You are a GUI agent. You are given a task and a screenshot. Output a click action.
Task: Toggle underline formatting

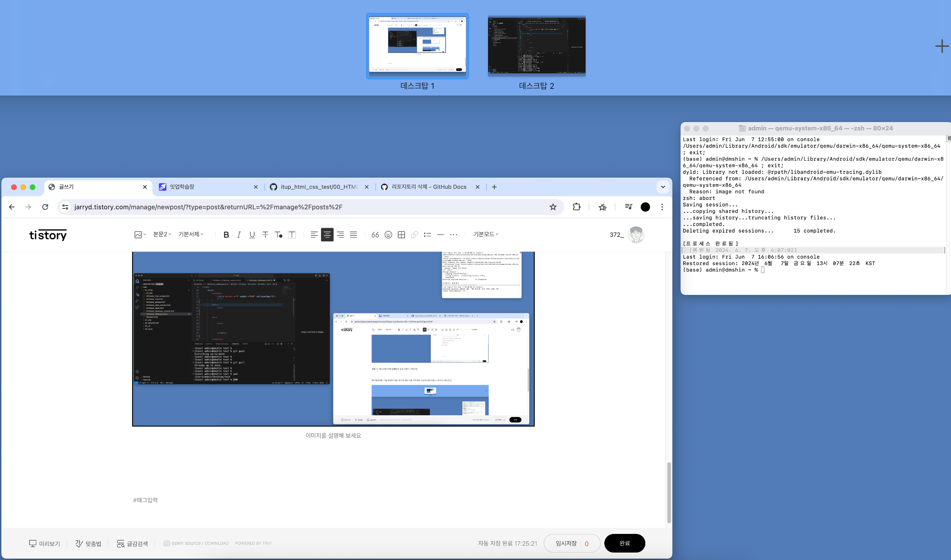252,235
